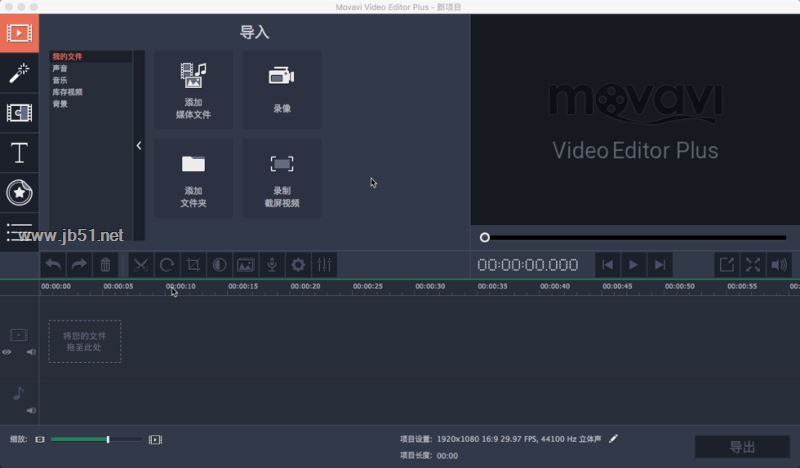Click the audio track music note icon

pos(18,393)
